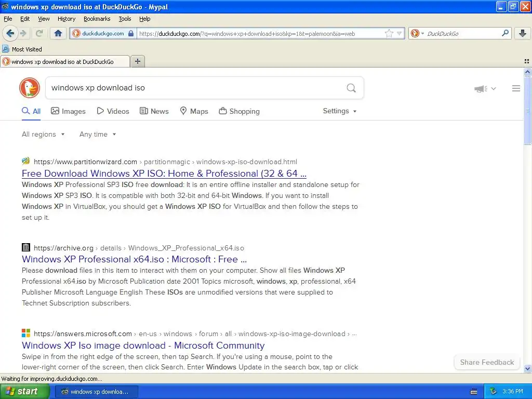Open the Windows Start button
Image resolution: width=532 pixels, height=399 pixels.
click(24, 392)
